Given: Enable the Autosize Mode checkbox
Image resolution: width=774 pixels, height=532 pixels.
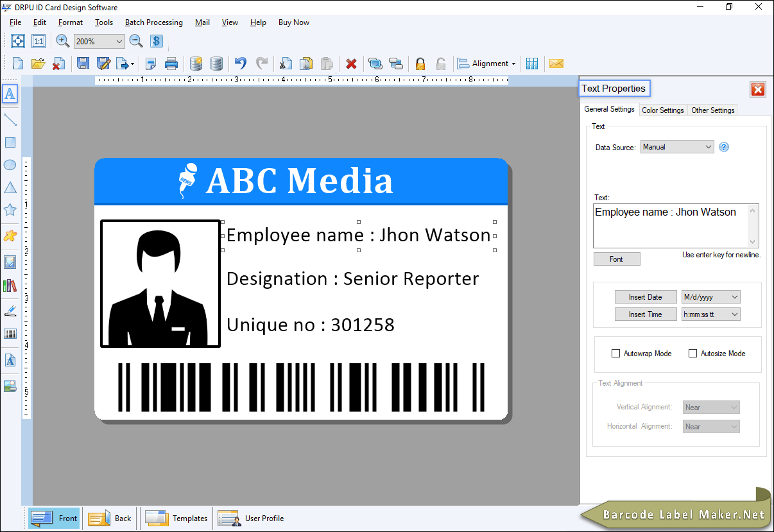Looking at the screenshot, I should [693, 354].
